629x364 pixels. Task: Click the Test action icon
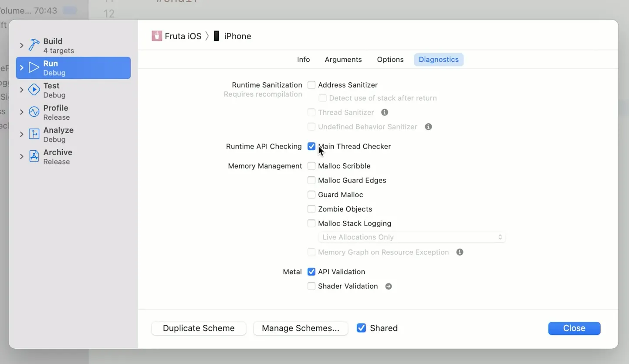pyautogui.click(x=34, y=90)
